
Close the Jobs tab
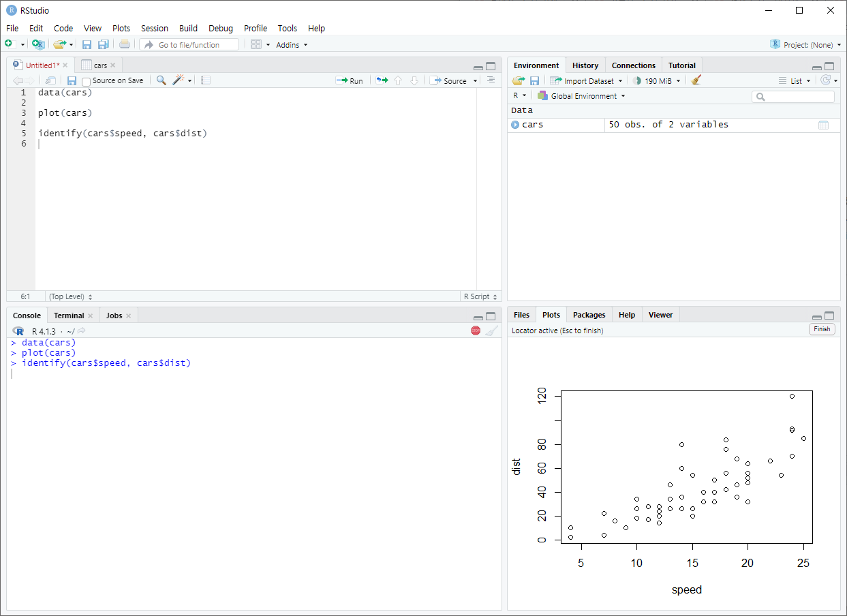128,315
